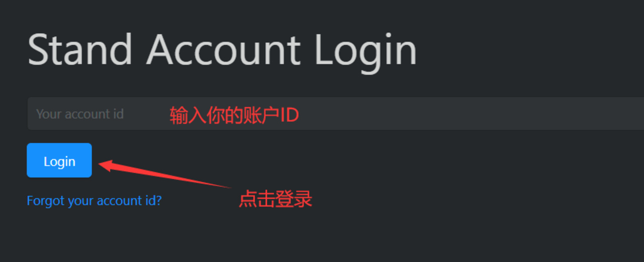
Task: Click the red "输入你的账户ID" annotation text
Action: [x=234, y=115]
